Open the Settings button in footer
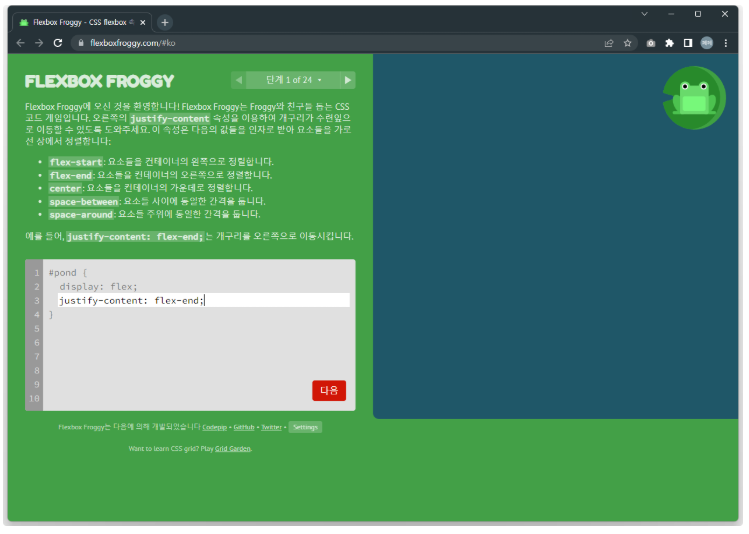 point(305,427)
